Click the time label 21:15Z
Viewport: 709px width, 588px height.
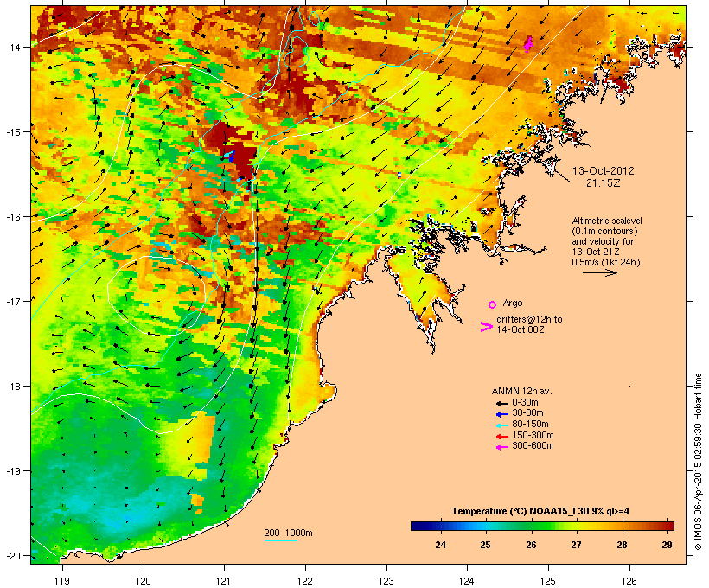pos(604,183)
